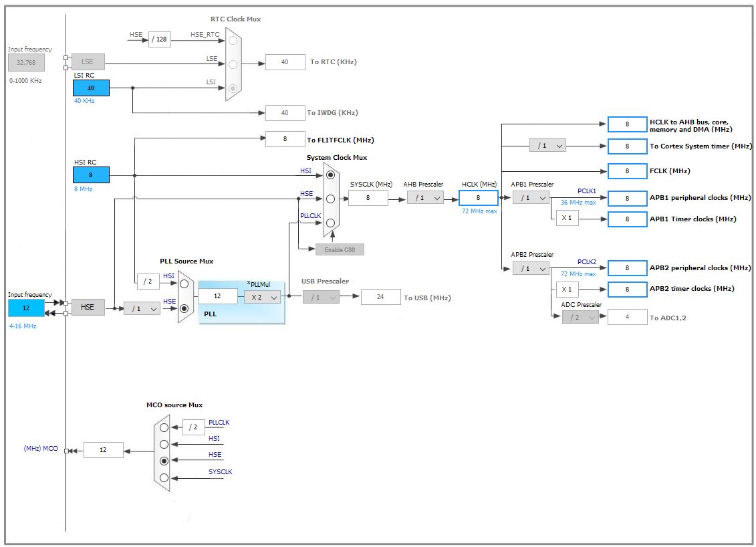Select HSE in MCO source Mux
This screenshot has width=756, height=547.
click(164, 461)
